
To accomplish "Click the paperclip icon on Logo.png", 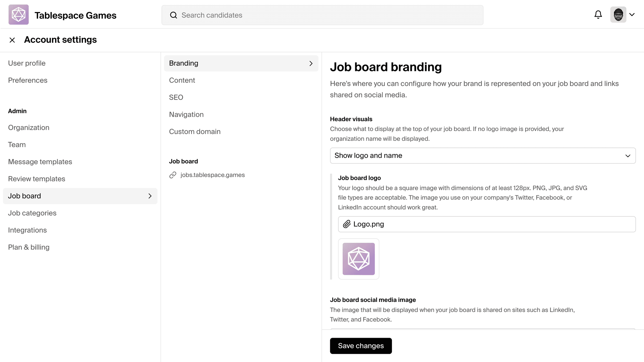I will (347, 224).
